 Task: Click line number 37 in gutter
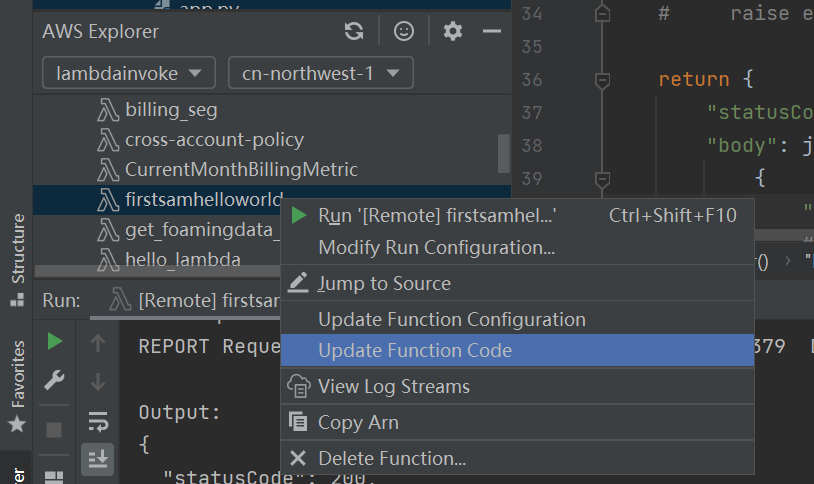(x=532, y=113)
